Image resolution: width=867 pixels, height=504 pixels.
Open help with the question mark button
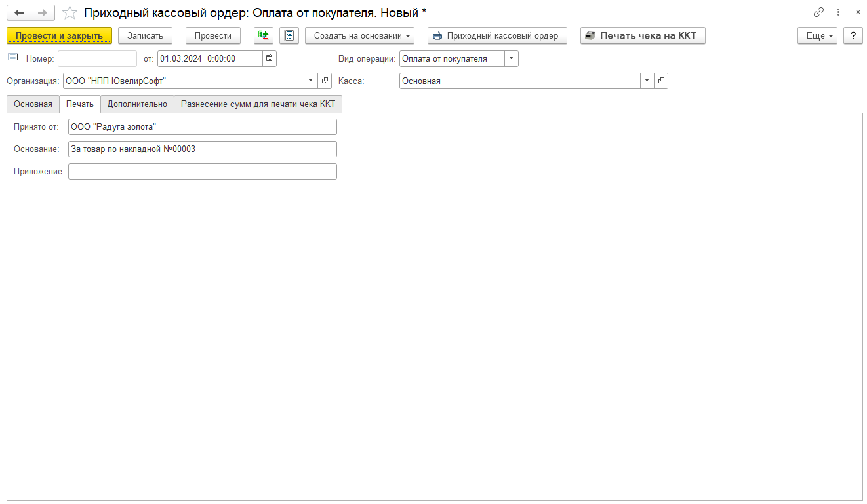coord(853,35)
